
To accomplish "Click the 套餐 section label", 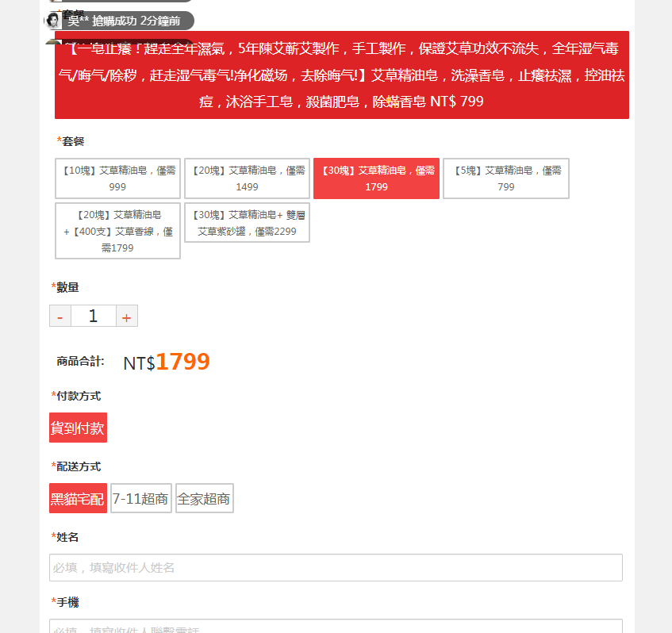I will [72, 141].
